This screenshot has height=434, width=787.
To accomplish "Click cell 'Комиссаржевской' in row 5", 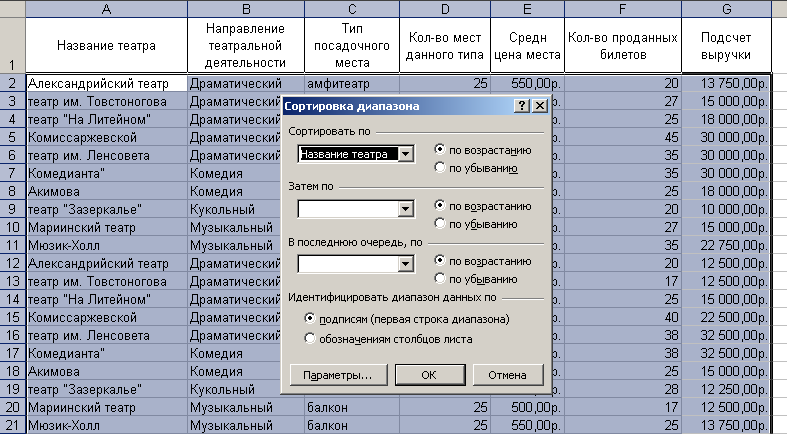I will pos(106,137).
